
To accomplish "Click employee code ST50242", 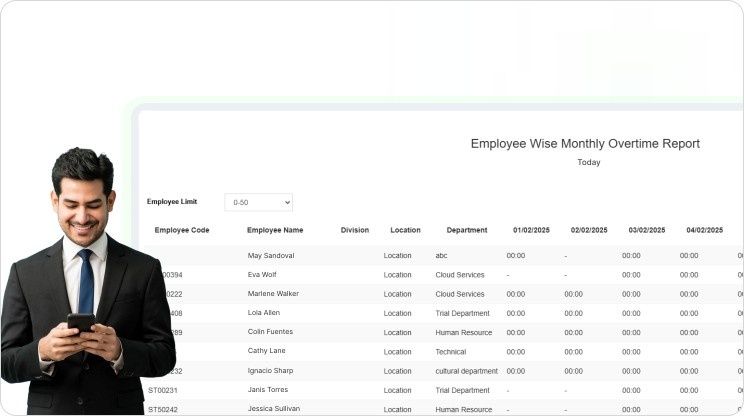I will click(163, 409).
